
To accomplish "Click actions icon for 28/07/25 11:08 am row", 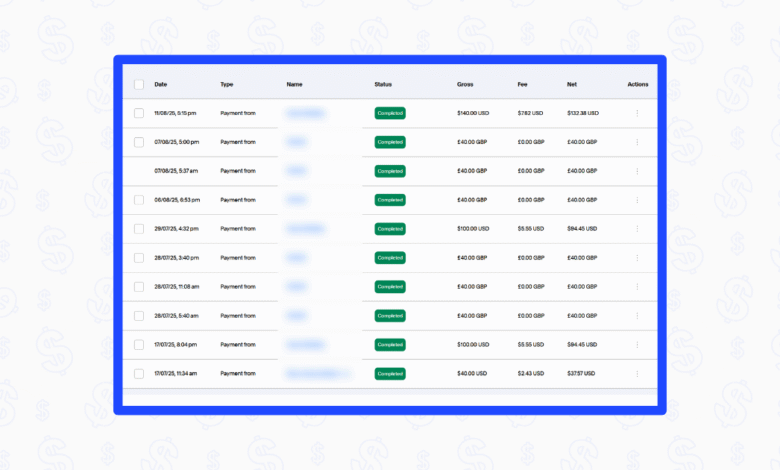I will (x=637, y=287).
